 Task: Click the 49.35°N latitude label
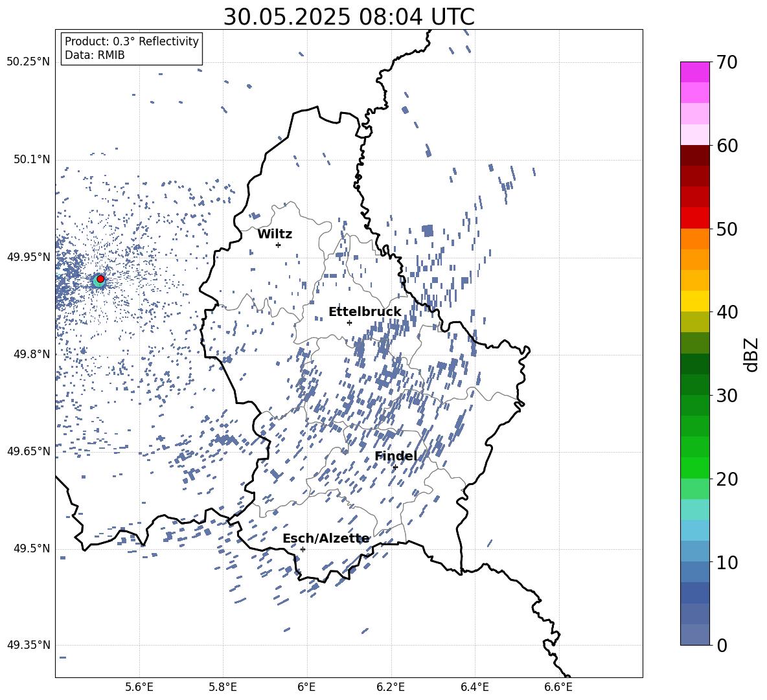[29, 645]
